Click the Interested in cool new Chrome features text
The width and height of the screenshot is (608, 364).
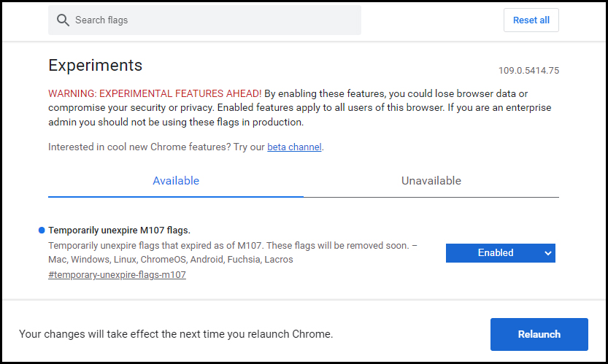click(157, 147)
